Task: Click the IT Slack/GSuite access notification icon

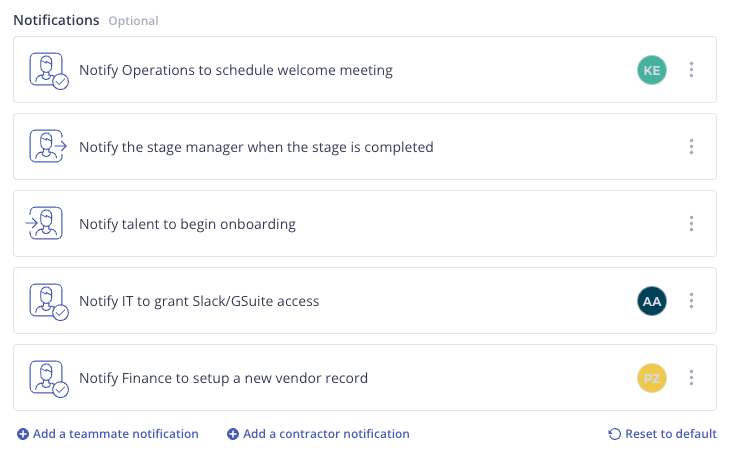Action: pyautogui.click(x=49, y=302)
